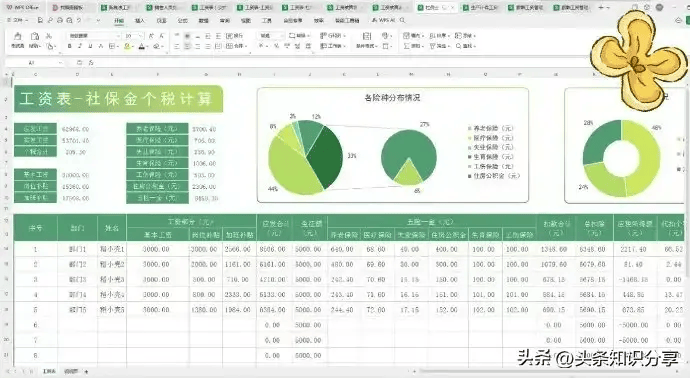Click the undo arrow icon
This screenshot has height=378, width=690.
pyautogui.click(x=79, y=20)
